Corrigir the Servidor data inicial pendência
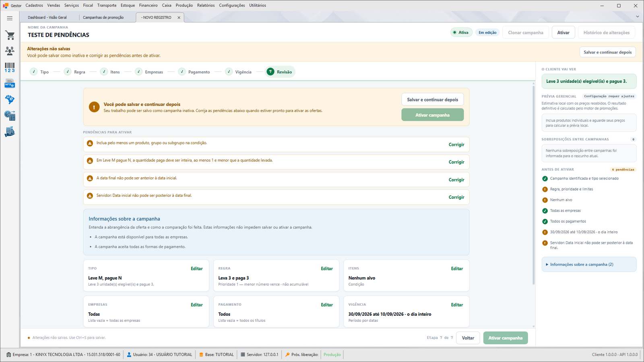The width and height of the screenshot is (644, 362). 456,197
